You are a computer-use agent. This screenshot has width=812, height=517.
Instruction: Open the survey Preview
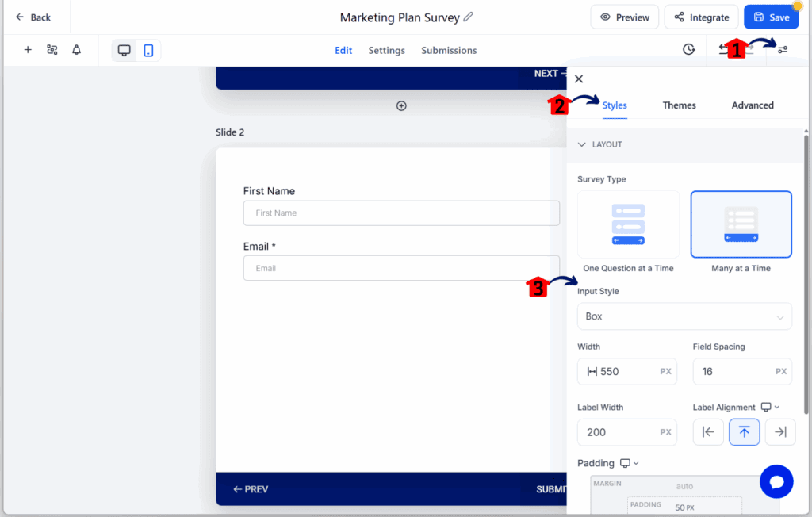coord(625,17)
